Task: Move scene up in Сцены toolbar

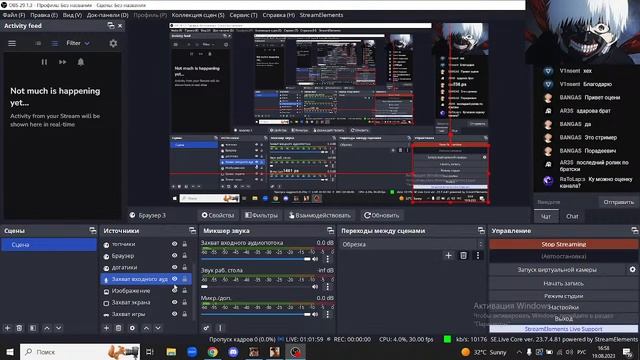Action: click(47, 328)
